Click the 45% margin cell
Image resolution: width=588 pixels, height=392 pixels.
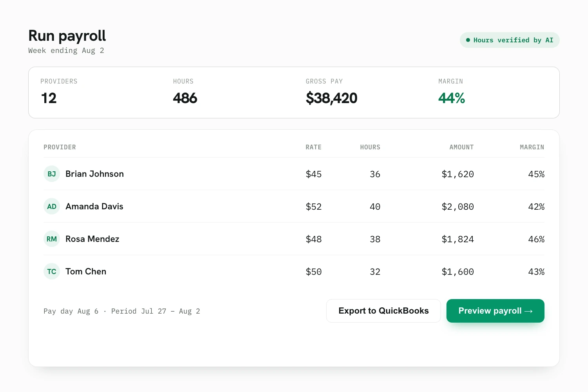pos(536,174)
